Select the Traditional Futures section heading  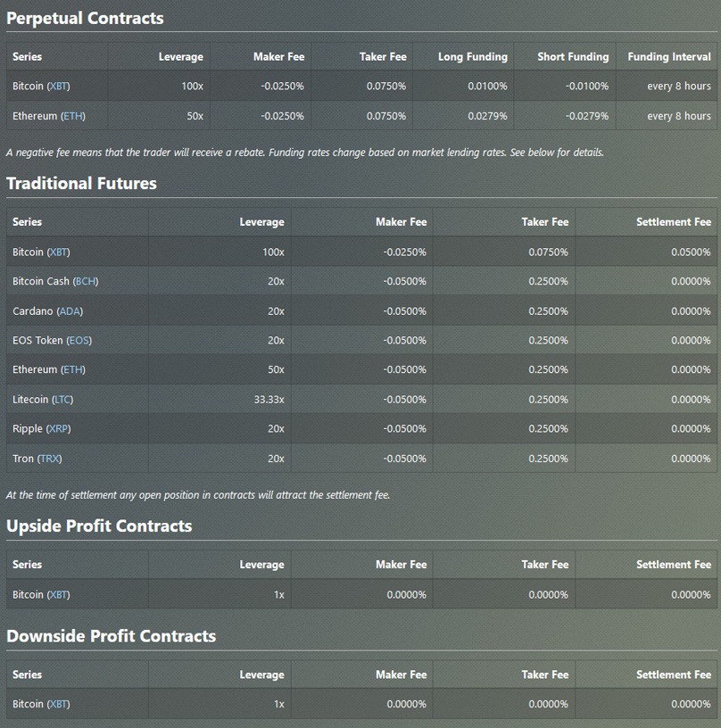(81, 184)
